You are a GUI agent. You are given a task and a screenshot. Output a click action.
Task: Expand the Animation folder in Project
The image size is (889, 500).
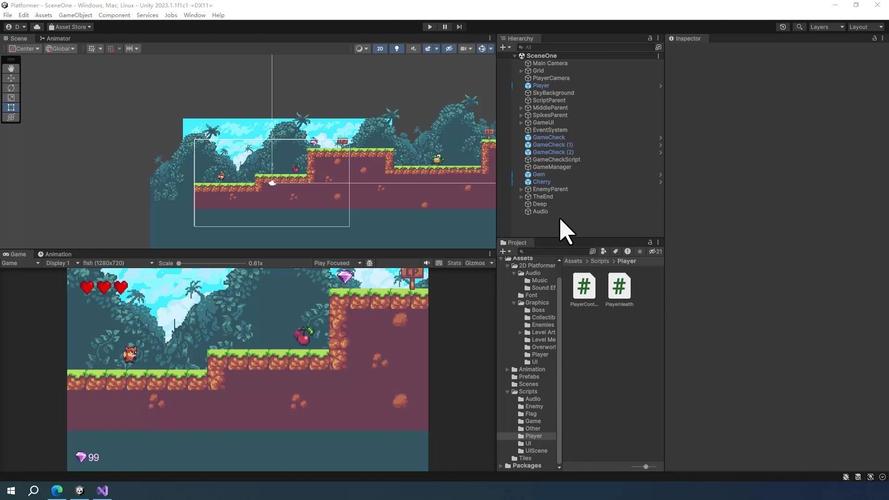[x=507, y=370]
